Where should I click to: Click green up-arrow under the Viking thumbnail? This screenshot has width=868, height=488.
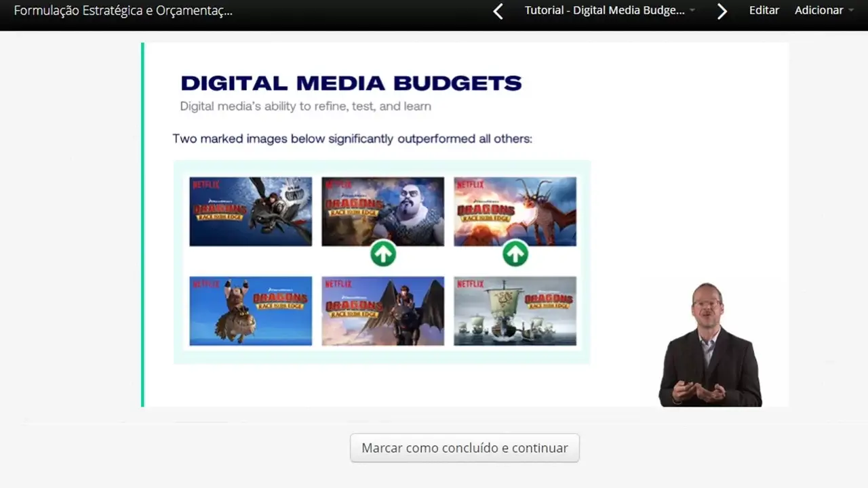(x=383, y=254)
